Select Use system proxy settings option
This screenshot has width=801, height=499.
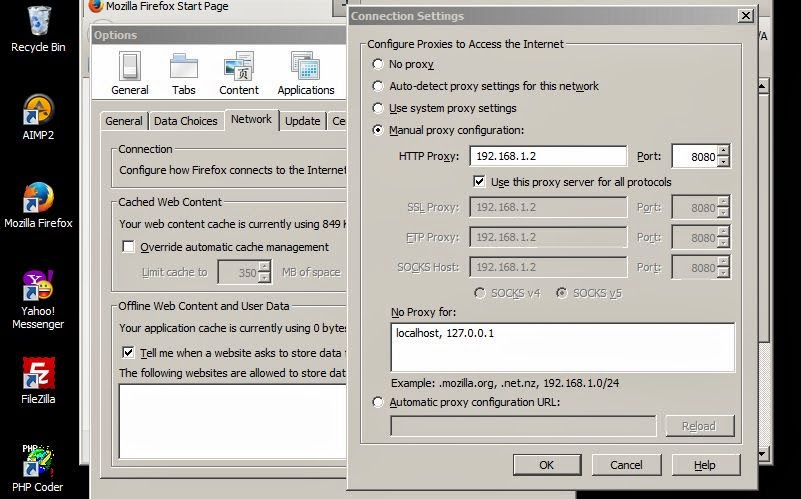coord(378,108)
